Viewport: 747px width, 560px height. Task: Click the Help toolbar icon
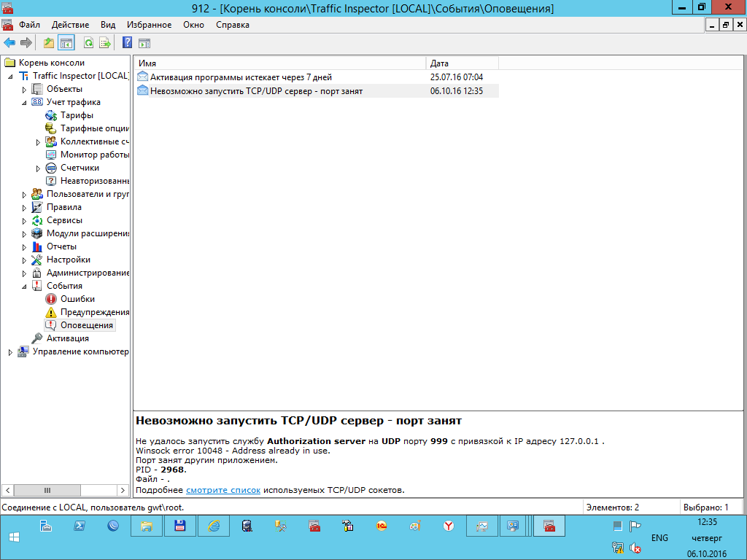[x=127, y=43]
